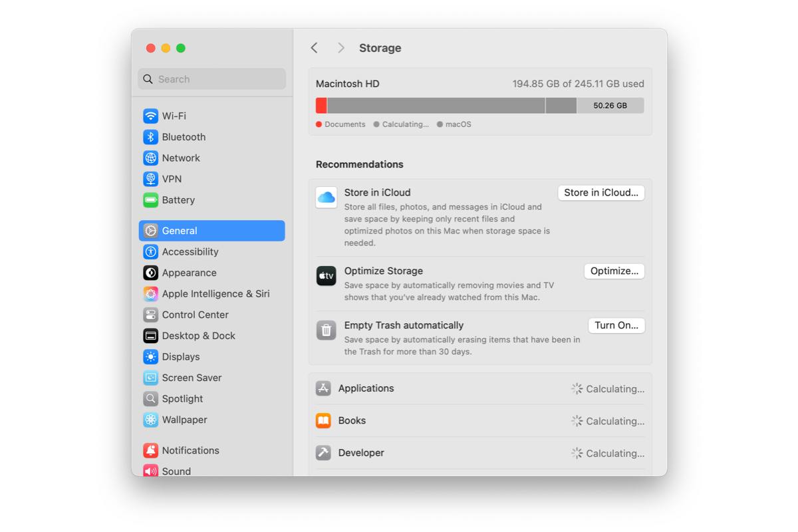
Task: Click the red Documents segment of storage bar
Action: (321, 106)
